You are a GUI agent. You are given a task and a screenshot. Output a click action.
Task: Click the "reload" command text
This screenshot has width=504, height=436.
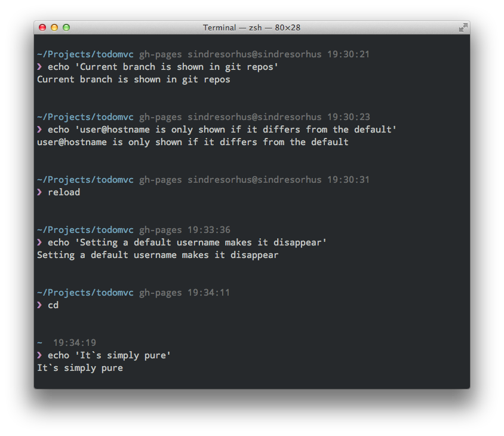pyautogui.click(x=64, y=192)
